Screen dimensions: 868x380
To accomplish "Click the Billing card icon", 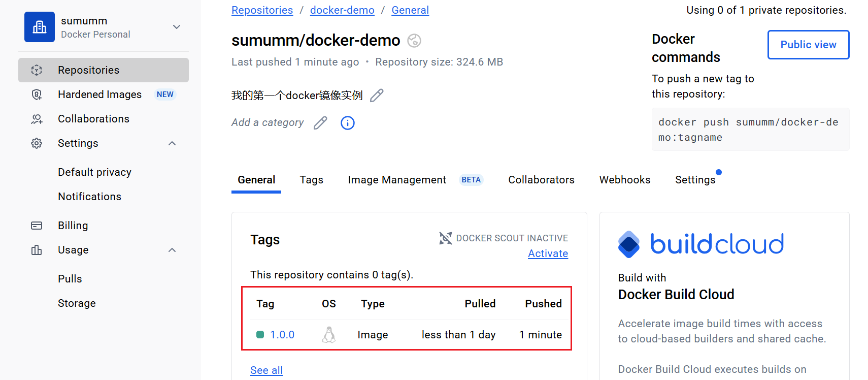I will 37,226.
